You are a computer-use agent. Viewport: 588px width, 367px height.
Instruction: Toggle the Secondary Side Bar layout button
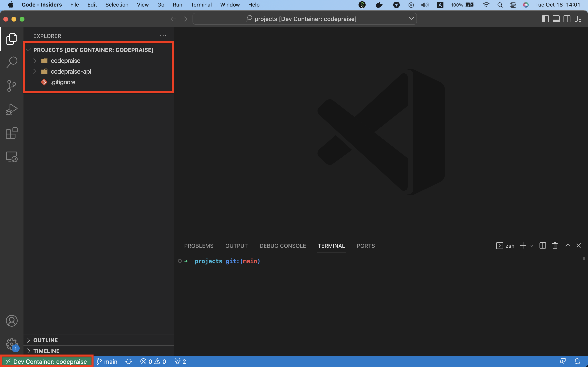click(x=567, y=19)
